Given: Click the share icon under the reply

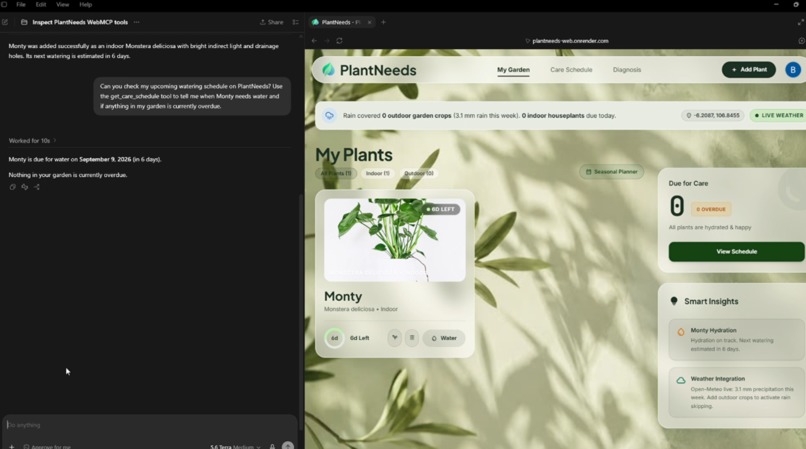Looking at the screenshot, I should coord(36,187).
